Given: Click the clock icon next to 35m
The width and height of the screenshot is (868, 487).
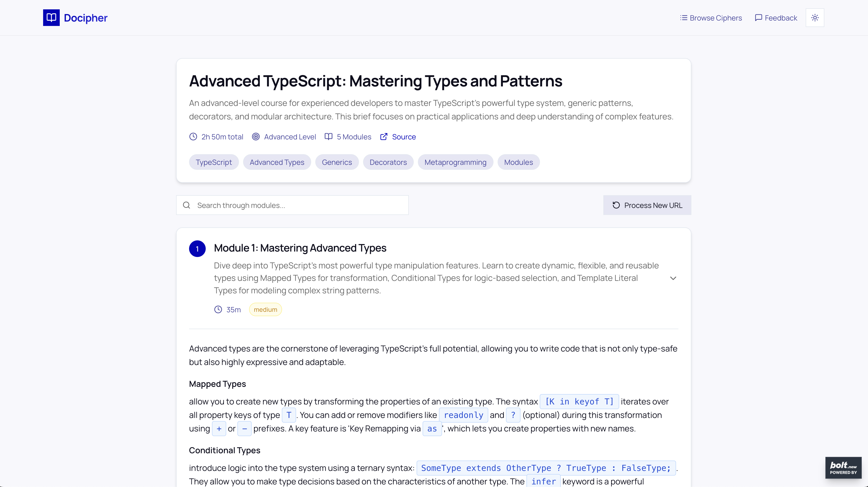Looking at the screenshot, I should [x=218, y=309].
